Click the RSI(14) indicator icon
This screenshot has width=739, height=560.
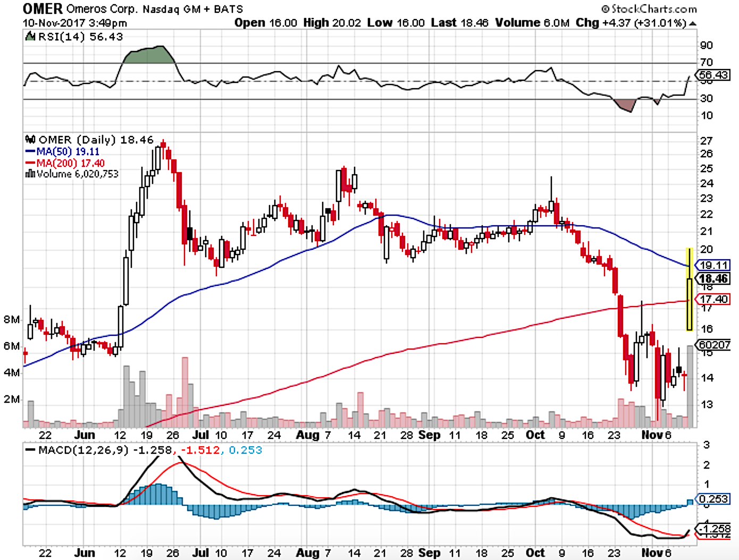coord(30,37)
